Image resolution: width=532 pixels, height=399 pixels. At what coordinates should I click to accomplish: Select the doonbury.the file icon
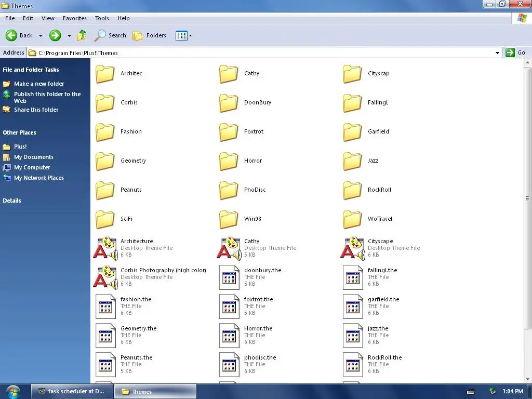tap(229, 277)
